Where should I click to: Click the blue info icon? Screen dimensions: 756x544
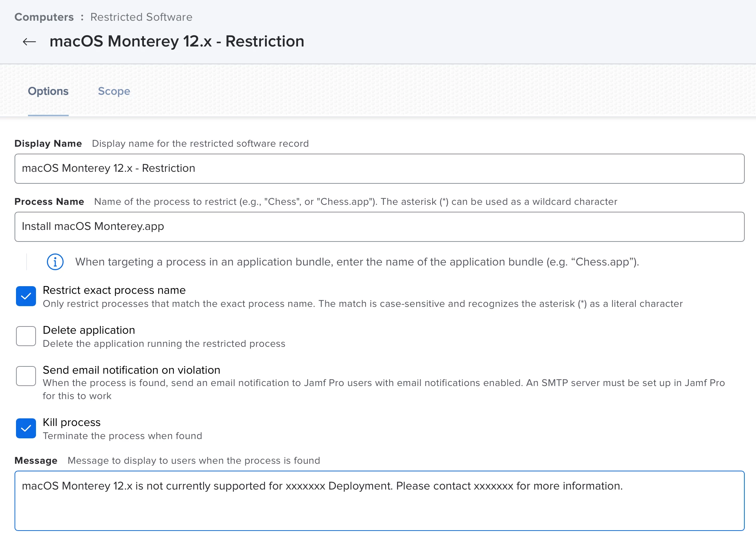[55, 262]
